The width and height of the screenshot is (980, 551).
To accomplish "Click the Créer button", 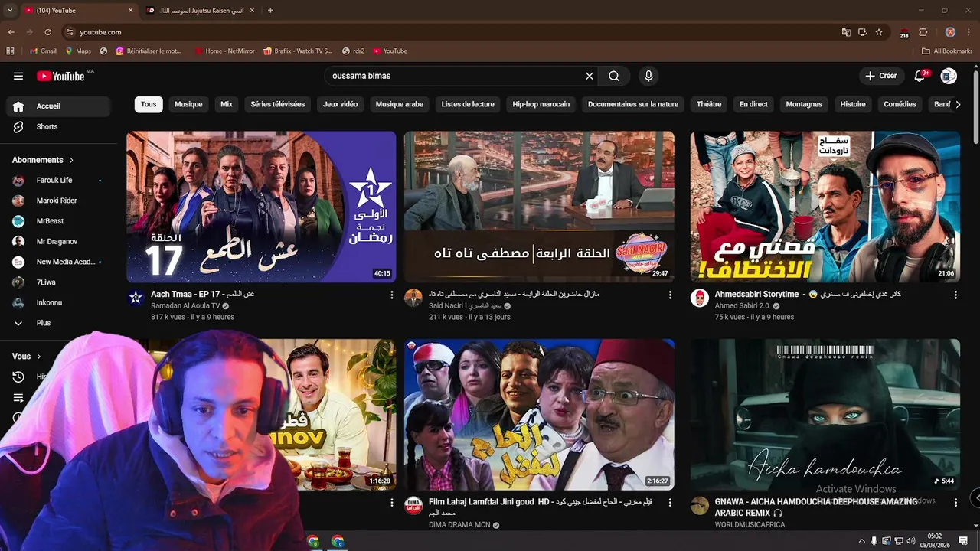I will (x=881, y=76).
